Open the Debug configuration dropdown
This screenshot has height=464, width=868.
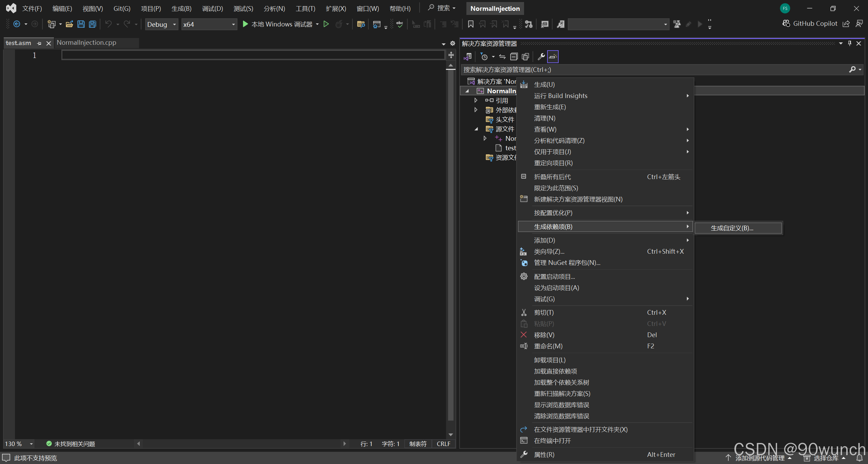pyautogui.click(x=162, y=24)
